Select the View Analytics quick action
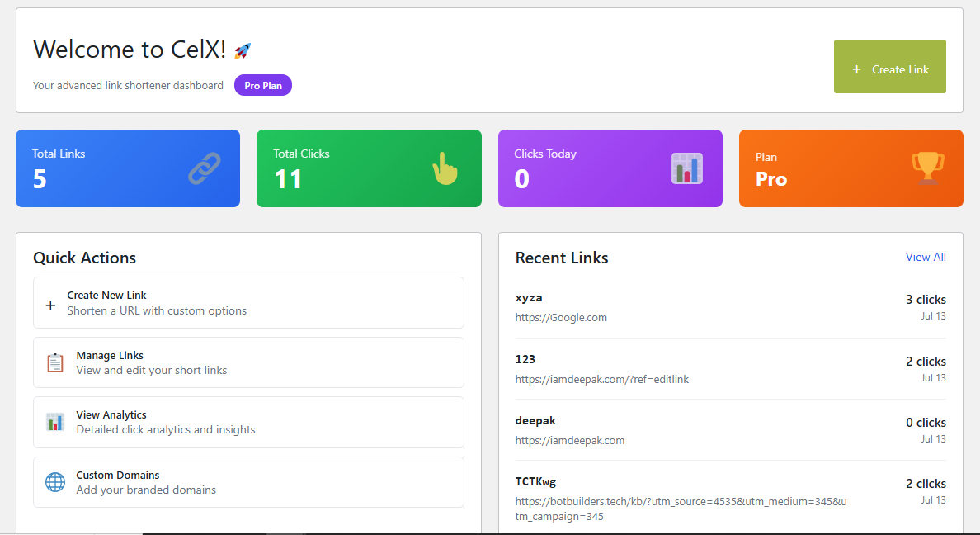This screenshot has height=535, width=980. pos(248,422)
